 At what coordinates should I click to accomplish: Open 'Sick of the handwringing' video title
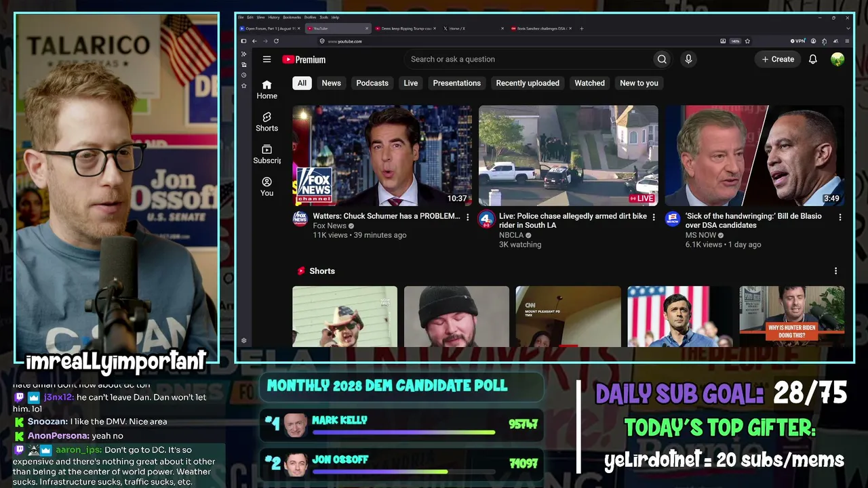coord(753,221)
